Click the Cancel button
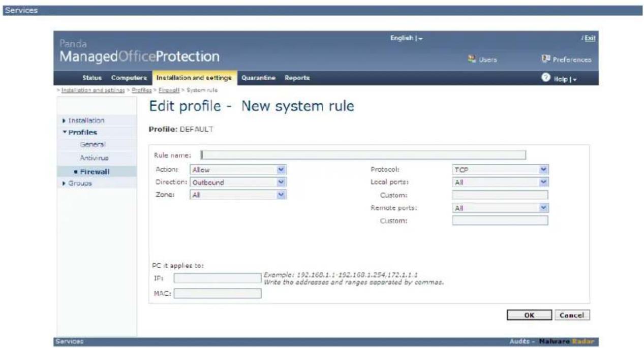Screen dimensions: 644x348 pos(572,315)
